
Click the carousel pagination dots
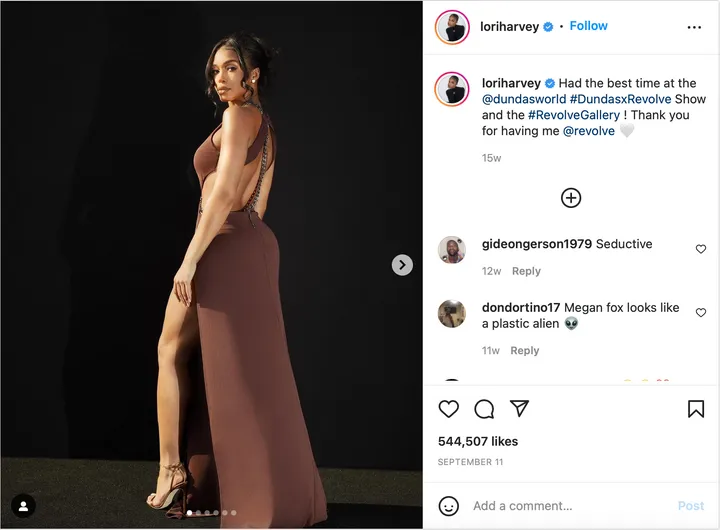click(211, 513)
